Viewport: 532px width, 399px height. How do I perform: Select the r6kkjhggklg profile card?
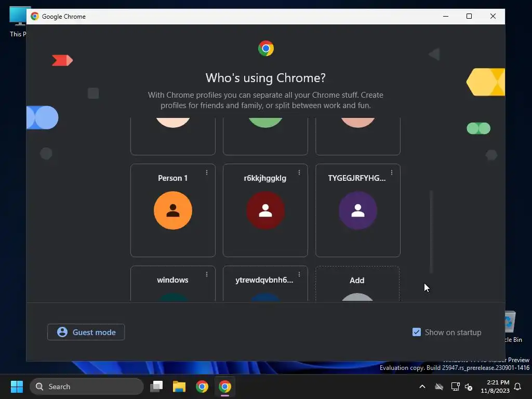point(265,210)
